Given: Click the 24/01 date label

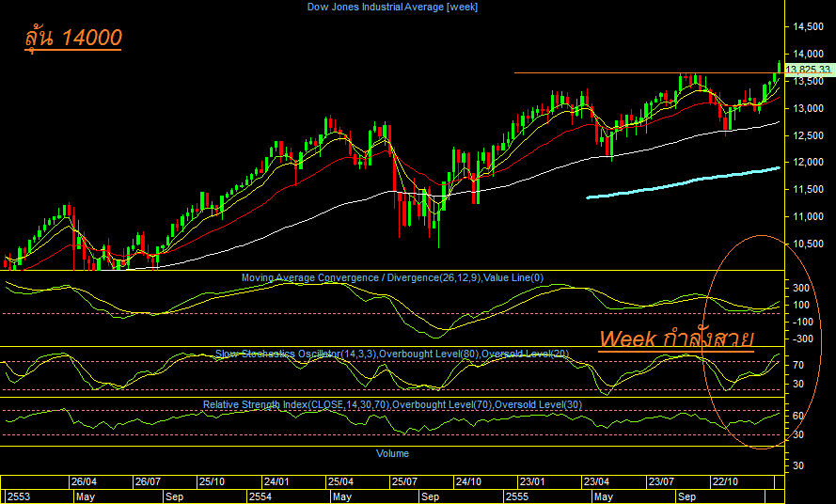Looking at the screenshot, I should tap(276, 481).
